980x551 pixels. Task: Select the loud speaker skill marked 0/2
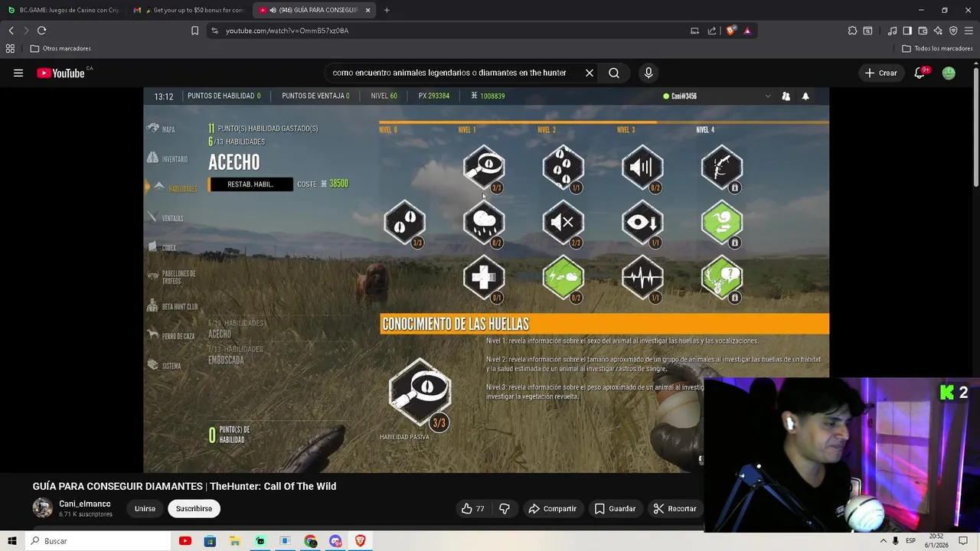tap(642, 167)
